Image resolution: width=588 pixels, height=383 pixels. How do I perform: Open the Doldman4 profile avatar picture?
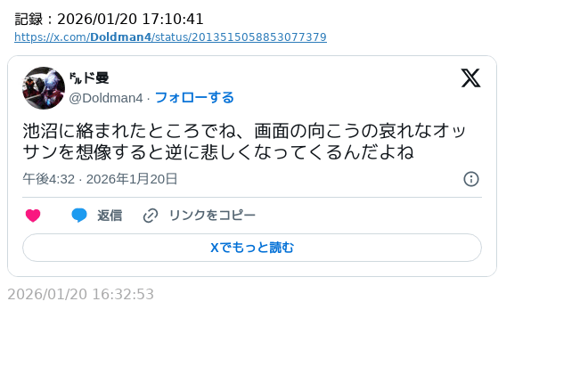click(44, 88)
